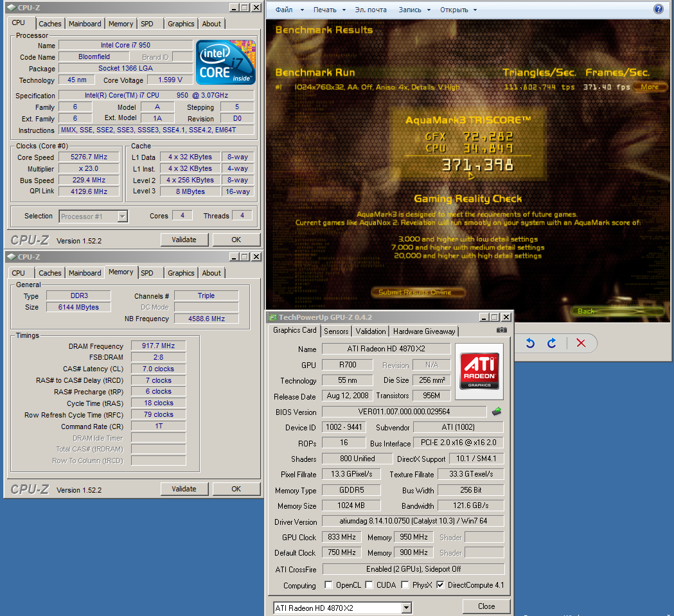Click the BIOS Version field in GPU-Z
This screenshot has height=616, width=674.
pos(404,412)
